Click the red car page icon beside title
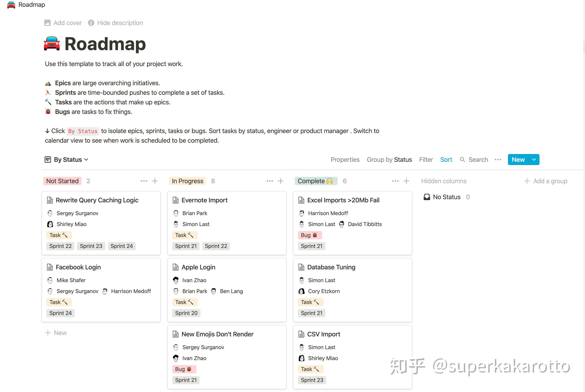585x392 pixels. tap(52, 44)
